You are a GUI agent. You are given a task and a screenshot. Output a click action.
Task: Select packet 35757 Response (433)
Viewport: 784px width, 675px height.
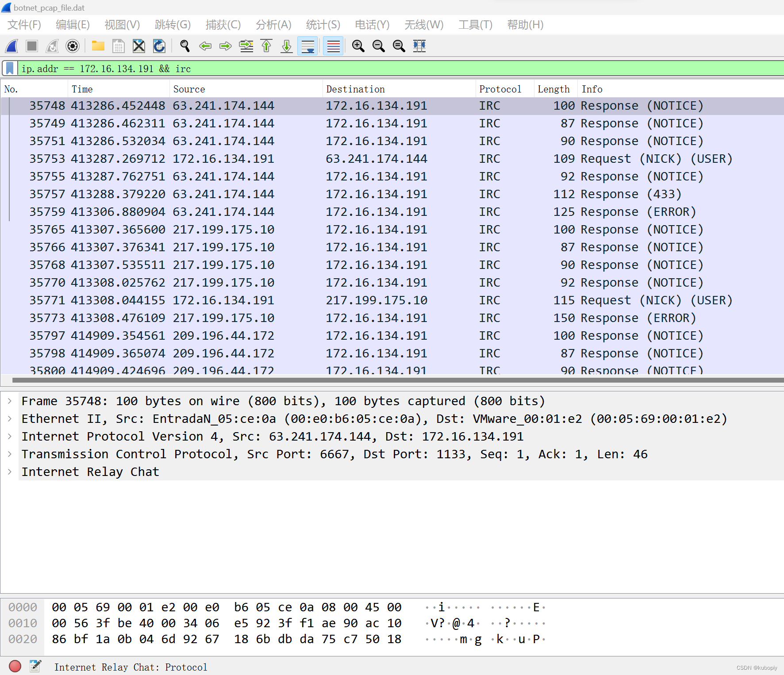392,194
